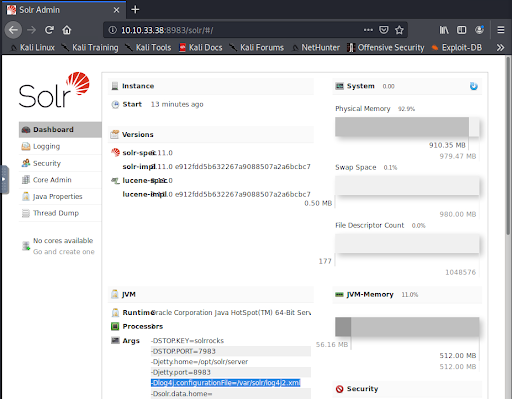Toggle the sidebar view icon
This screenshot has height=399, width=512.
click(461, 30)
